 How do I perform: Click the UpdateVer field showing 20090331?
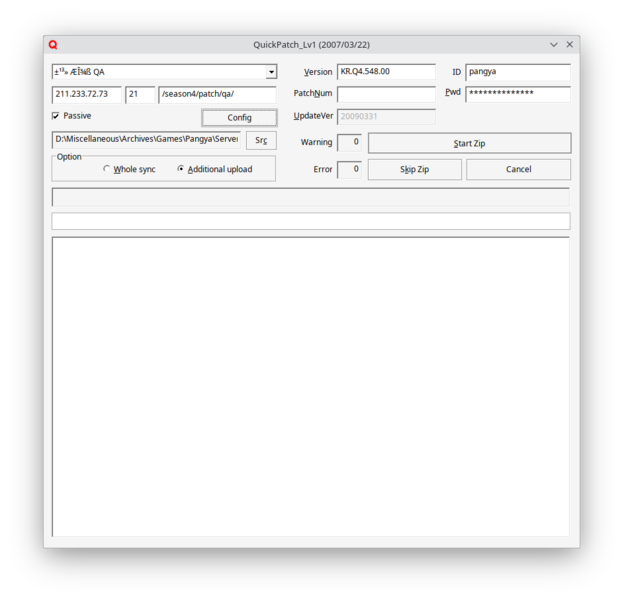[386, 117]
